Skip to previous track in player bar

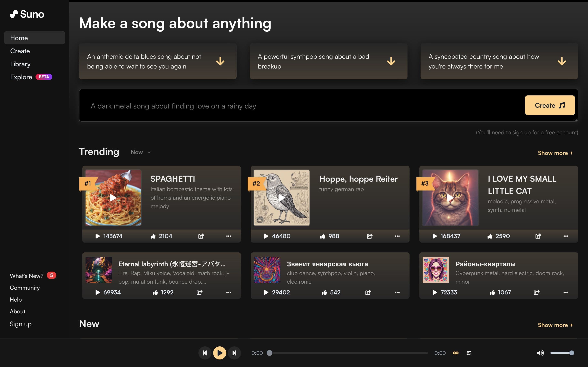click(205, 353)
